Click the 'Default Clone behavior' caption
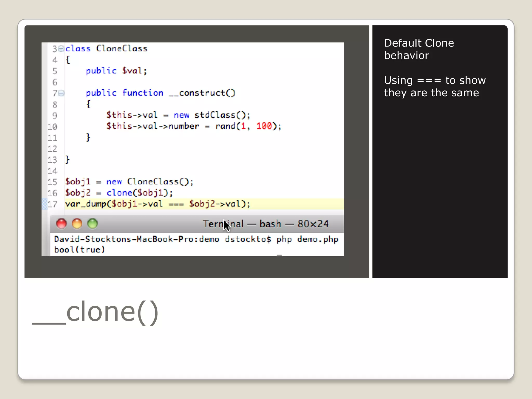Screen dimensions: 532x399 click(x=419, y=49)
